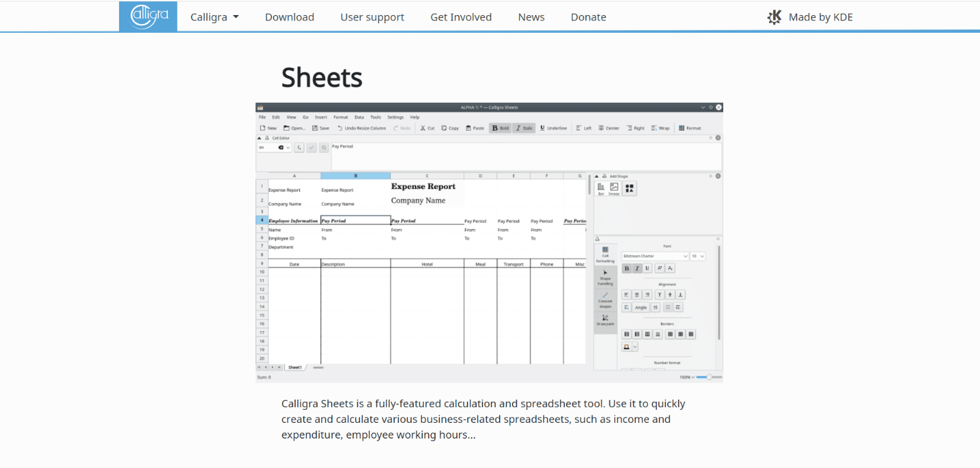Click the Angle button in the Alignment section
The height and width of the screenshot is (468, 980).
[x=641, y=307]
